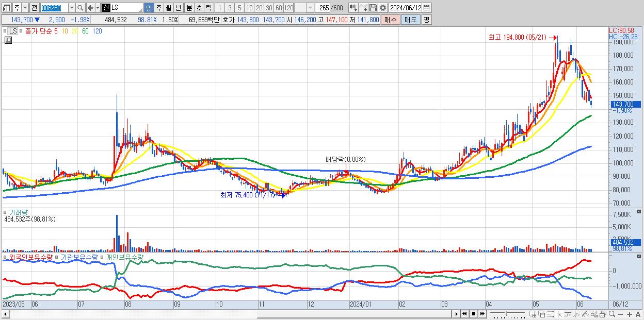Click small square at investor pane right edge
The image size is (644, 320).
pyautogui.click(x=640, y=256)
